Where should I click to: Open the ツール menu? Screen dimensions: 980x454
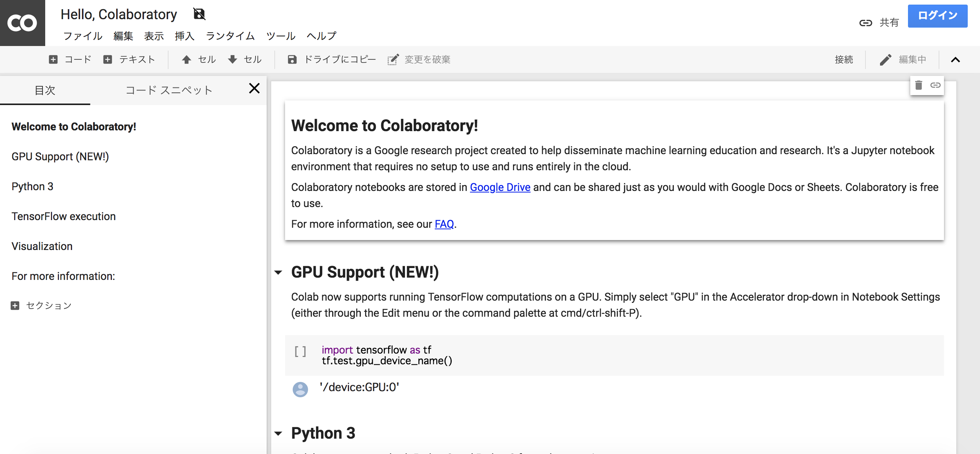(x=281, y=36)
